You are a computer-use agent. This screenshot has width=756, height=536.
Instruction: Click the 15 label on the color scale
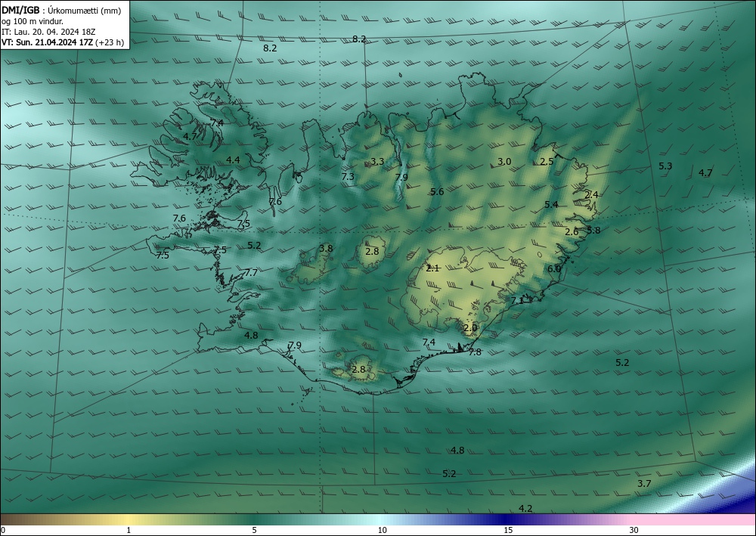[x=508, y=530]
